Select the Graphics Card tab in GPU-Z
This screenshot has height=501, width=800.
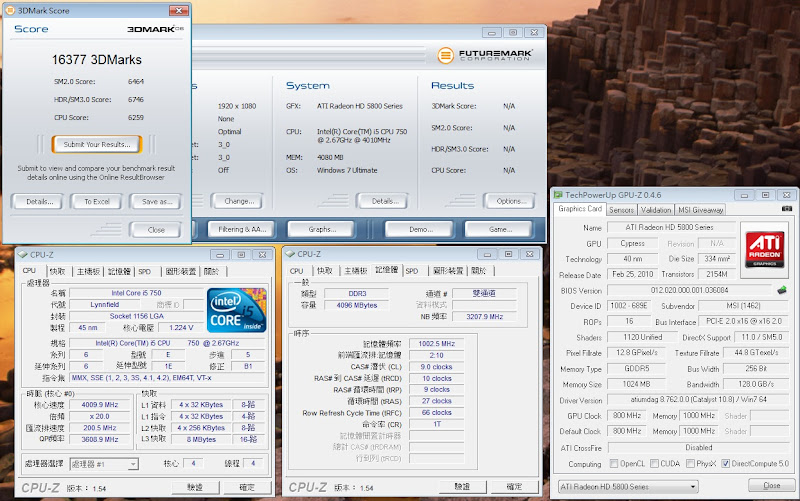(580, 209)
